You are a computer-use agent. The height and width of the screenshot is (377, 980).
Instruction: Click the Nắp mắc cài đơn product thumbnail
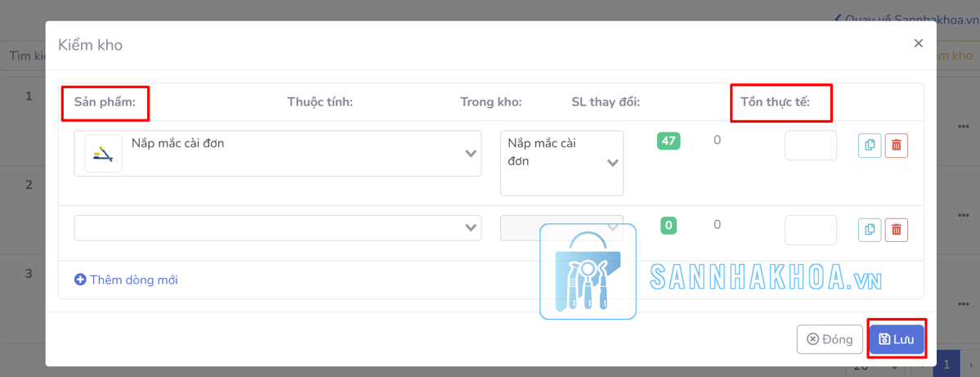pyautogui.click(x=103, y=154)
